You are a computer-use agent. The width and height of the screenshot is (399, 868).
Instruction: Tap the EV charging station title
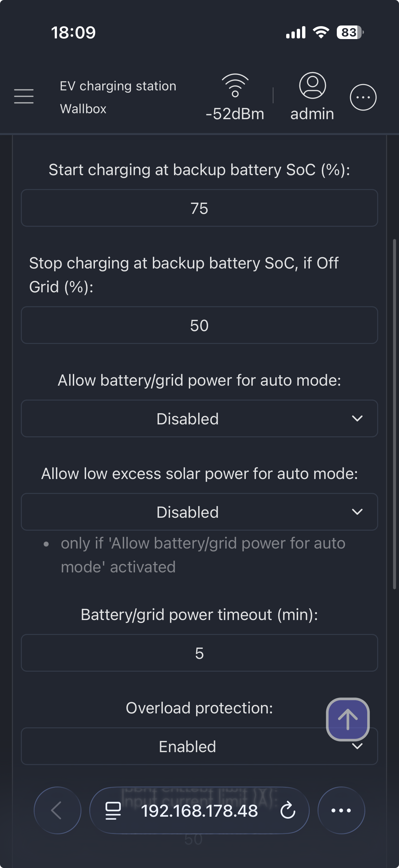tap(118, 86)
